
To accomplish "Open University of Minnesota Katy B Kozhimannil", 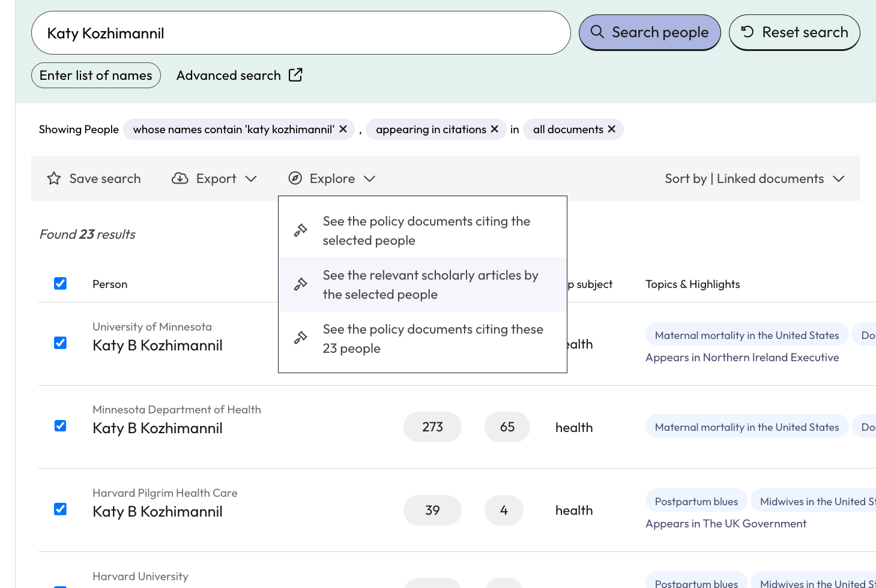I will click(157, 345).
